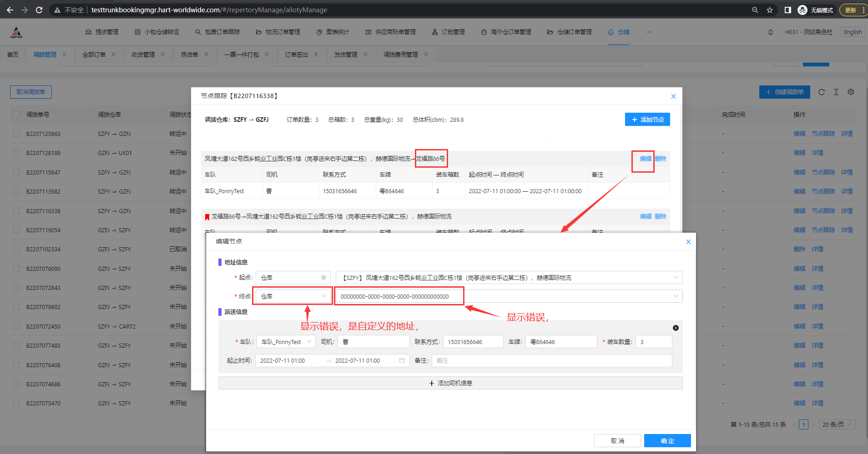Click the 添加节点 button
The width and height of the screenshot is (868, 454).
647,120
